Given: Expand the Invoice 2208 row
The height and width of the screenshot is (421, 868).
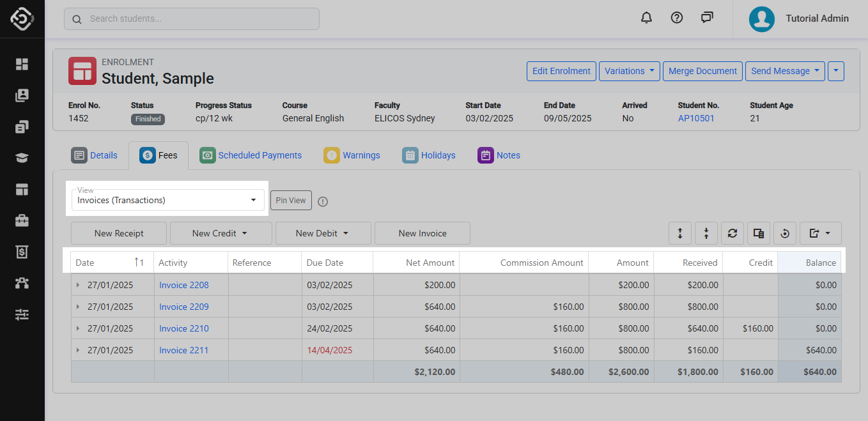Looking at the screenshot, I should (x=79, y=285).
